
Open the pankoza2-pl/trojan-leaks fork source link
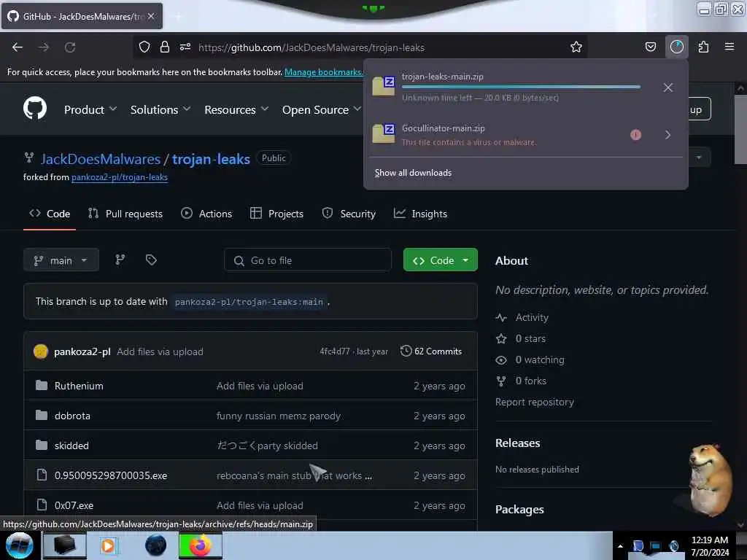click(x=120, y=177)
